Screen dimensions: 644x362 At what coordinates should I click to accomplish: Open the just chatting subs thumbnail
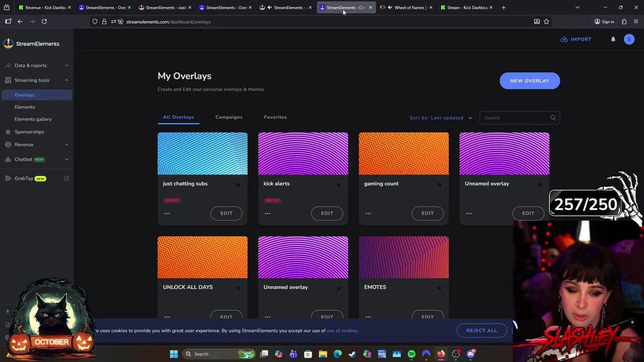click(202, 153)
